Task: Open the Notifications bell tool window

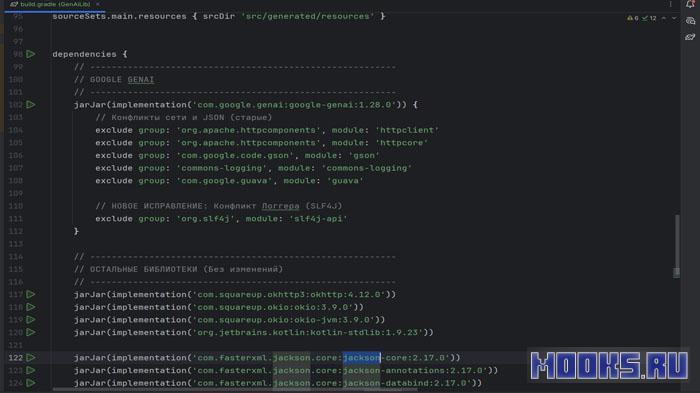Action: point(690,4)
